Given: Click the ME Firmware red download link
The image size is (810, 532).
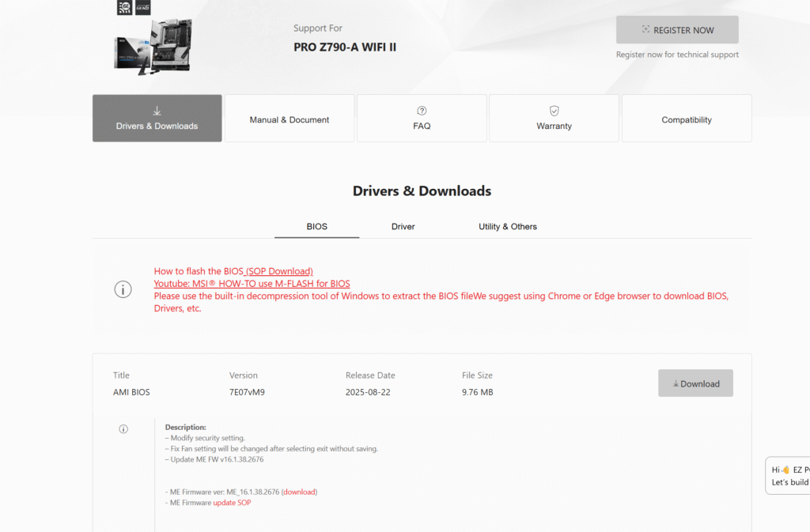Looking at the screenshot, I should coord(299,492).
